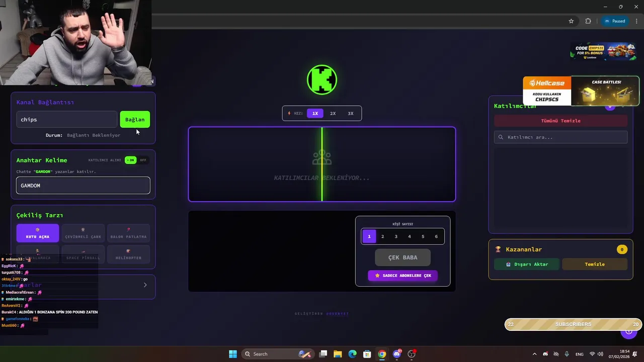The image size is (644, 362).
Task: Switch to Google Chrome on the taskbar
Action: (382, 354)
